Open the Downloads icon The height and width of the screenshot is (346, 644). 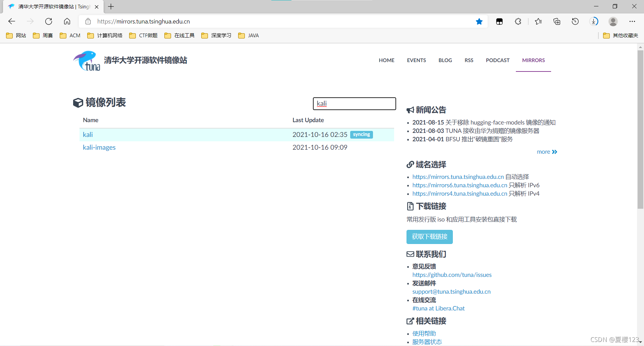(x=594, y=21)
